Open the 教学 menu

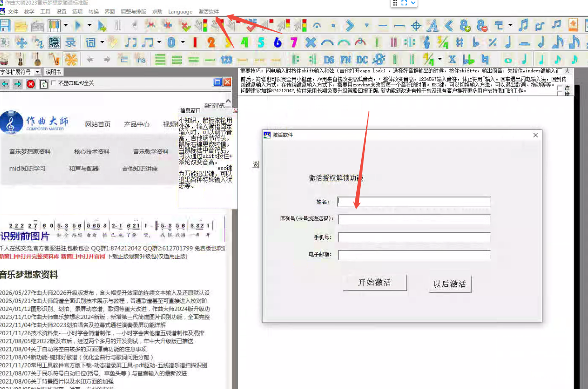[x=29, y=12]
